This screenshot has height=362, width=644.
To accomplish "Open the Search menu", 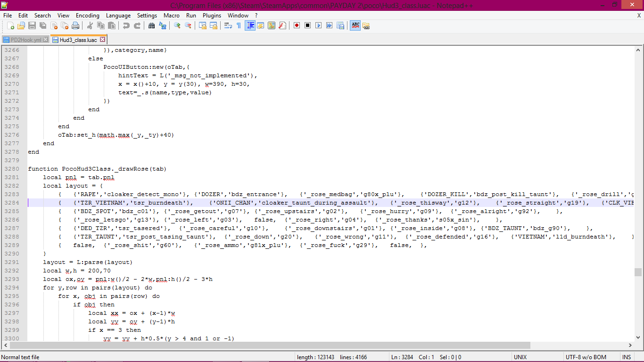I will [42, 16].
